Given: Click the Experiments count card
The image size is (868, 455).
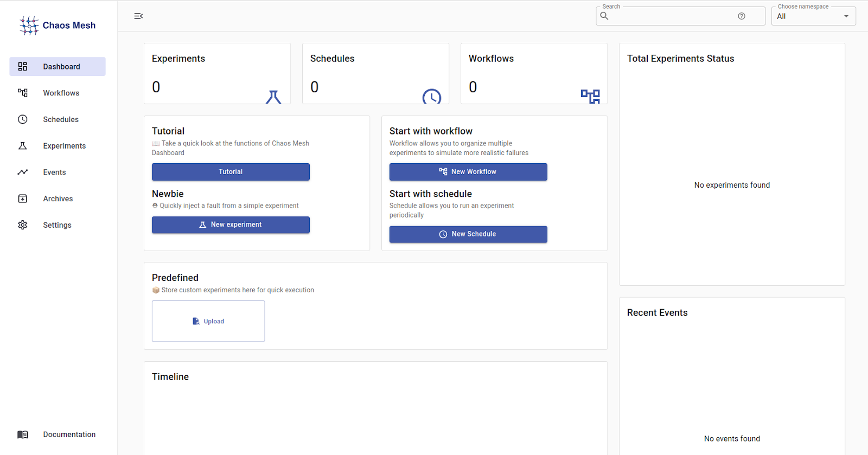Looking at the screenshot, I should coord(217,73).
